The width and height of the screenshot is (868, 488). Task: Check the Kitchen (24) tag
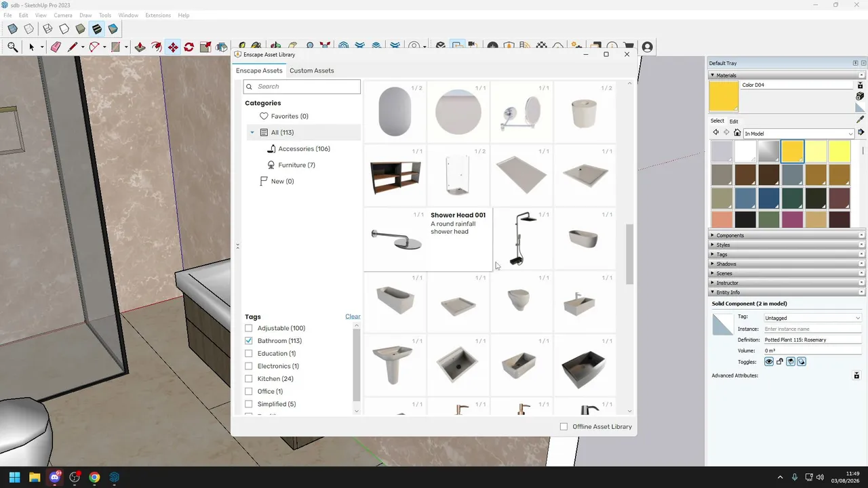tap(249, 379)
